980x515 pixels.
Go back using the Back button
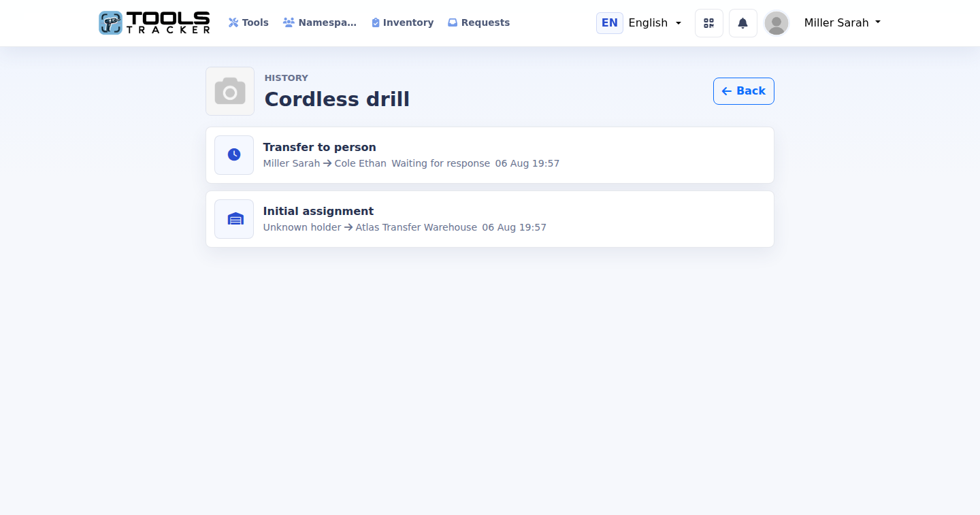coord(744,91)
